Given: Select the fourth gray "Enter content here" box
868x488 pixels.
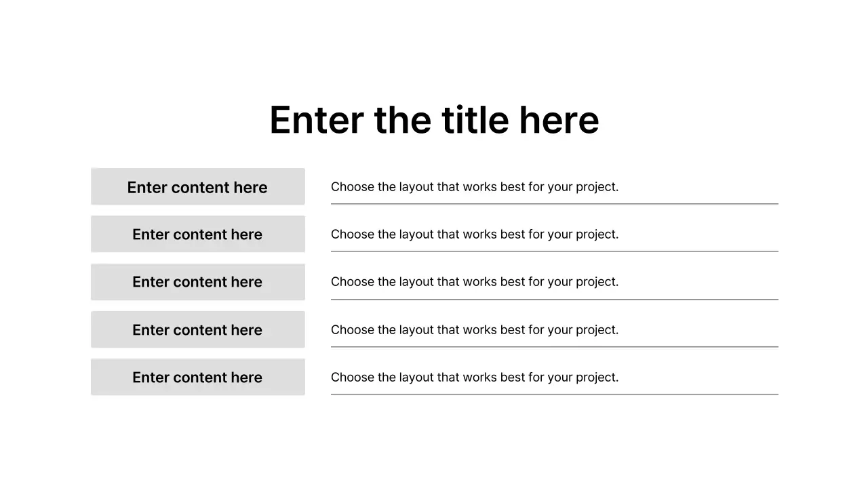Looking at the screenshot, I should [197, 330].
